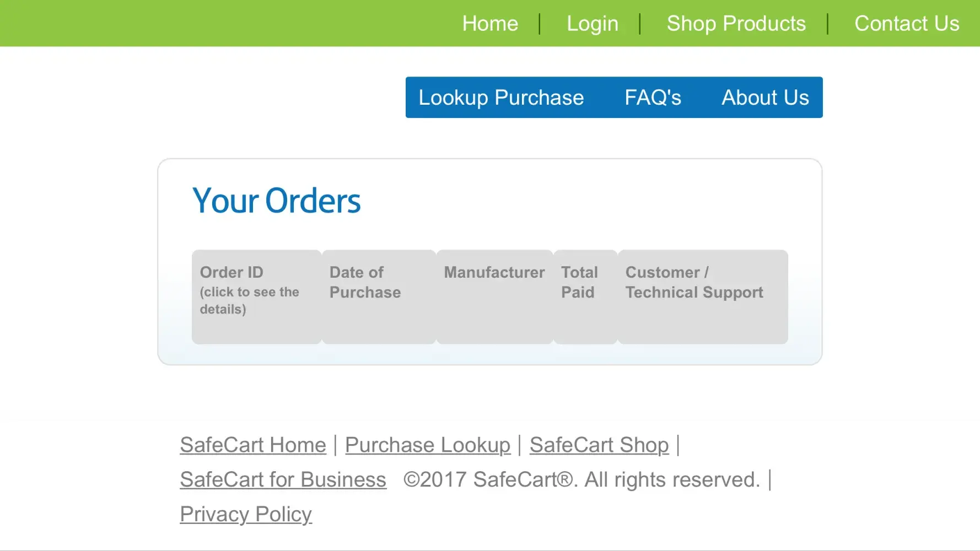The image size is (980, 551).
Task: Click the Date of Purchase column header
Action: tap(365, 282)
